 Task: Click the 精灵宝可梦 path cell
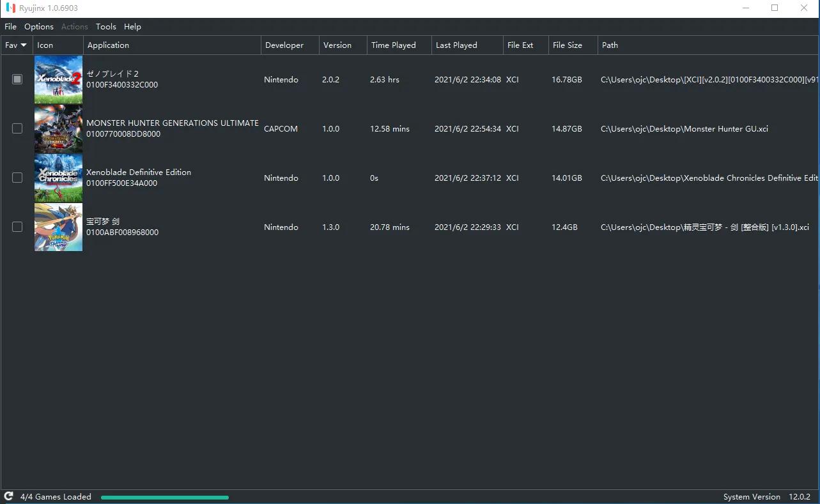[x=705, y=227]
